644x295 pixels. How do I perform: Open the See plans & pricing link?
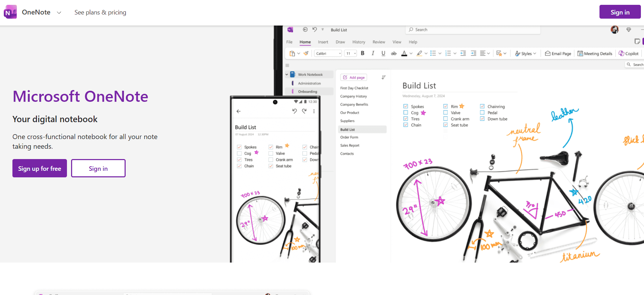pos(100,12)
